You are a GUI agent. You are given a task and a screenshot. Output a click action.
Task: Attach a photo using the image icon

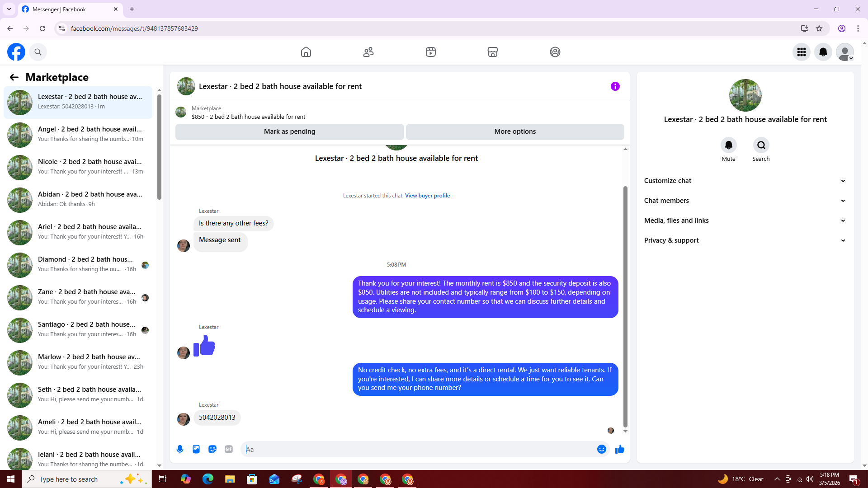pos(196,449)
